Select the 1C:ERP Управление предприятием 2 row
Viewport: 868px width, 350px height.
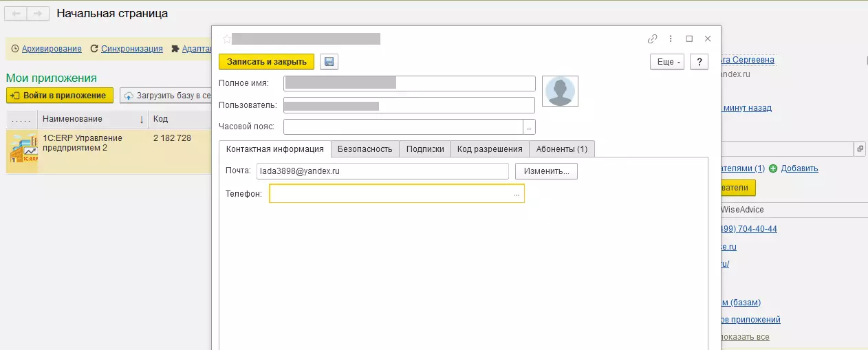point(109,151)
